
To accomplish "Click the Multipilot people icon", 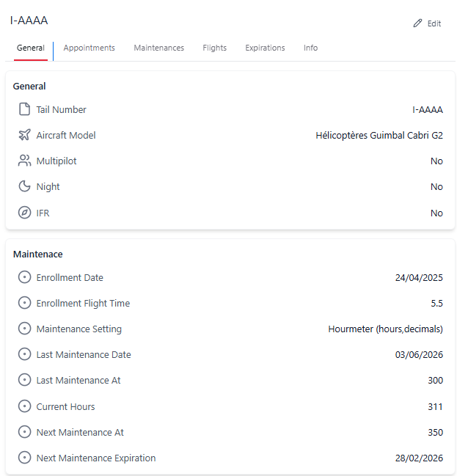I will pos(24,161).
